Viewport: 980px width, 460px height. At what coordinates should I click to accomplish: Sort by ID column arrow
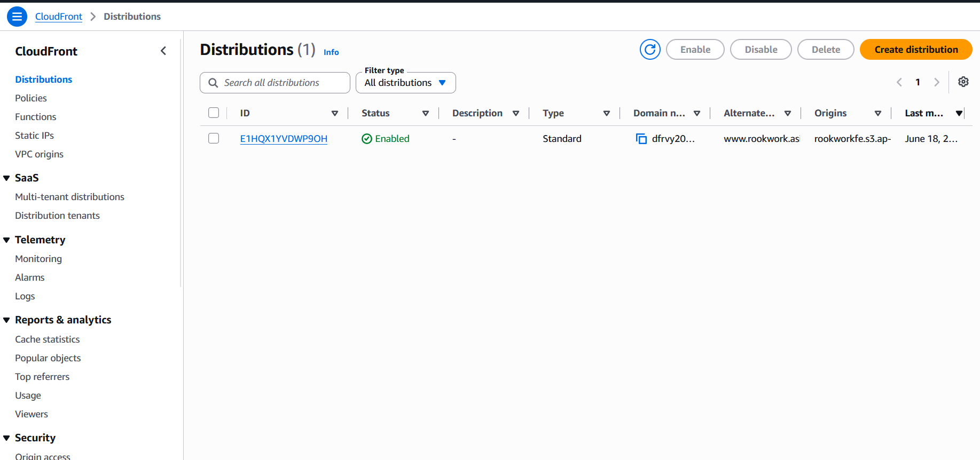335,113
